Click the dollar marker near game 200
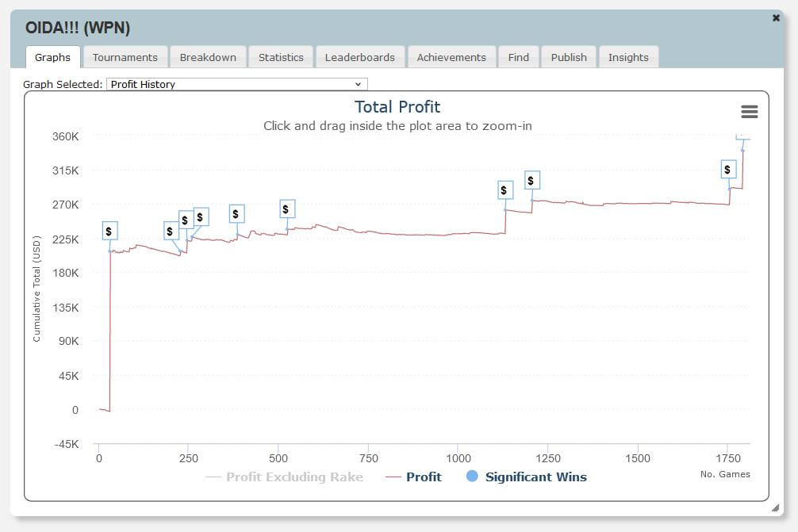The width and height of the screenshot is (798, 532). (x=171, y=231)
